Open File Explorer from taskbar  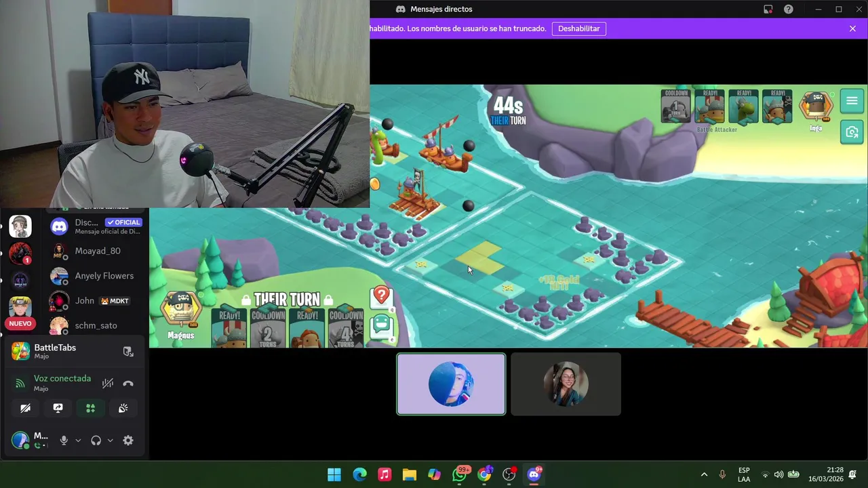(410, 474)
